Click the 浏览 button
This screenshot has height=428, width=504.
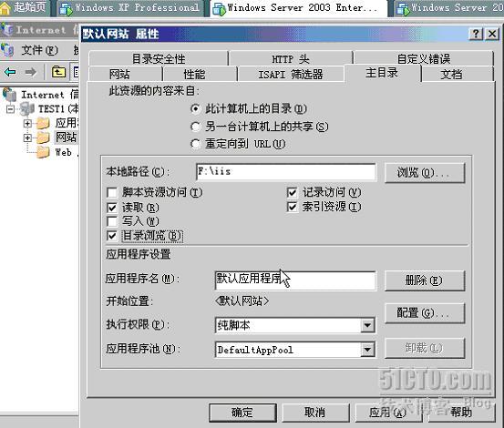tap(425, 173)
